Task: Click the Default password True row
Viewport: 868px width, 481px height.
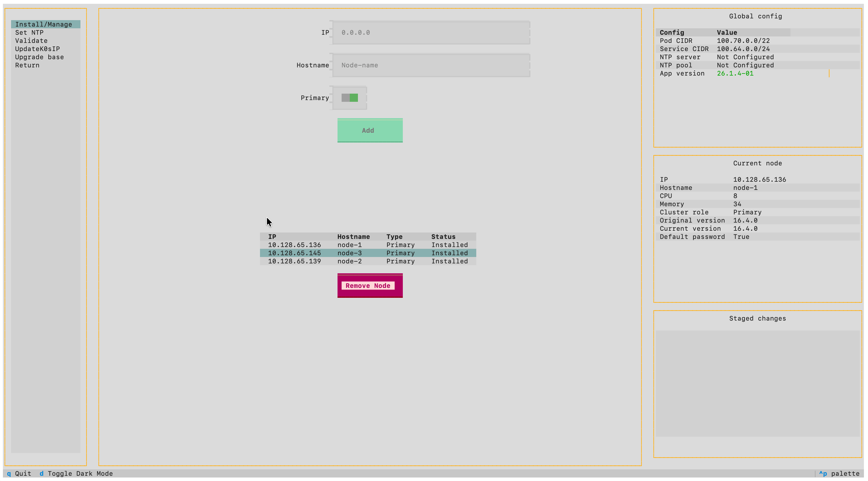Action: (x=758, y=237)
